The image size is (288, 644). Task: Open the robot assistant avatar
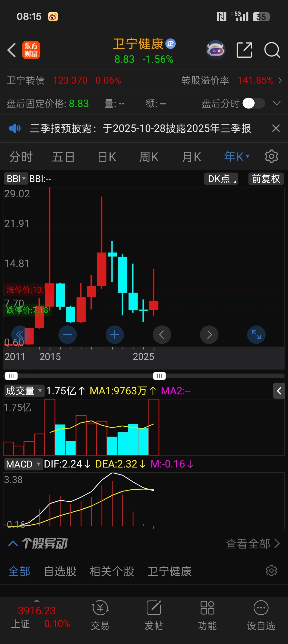(x=216, y=50)
